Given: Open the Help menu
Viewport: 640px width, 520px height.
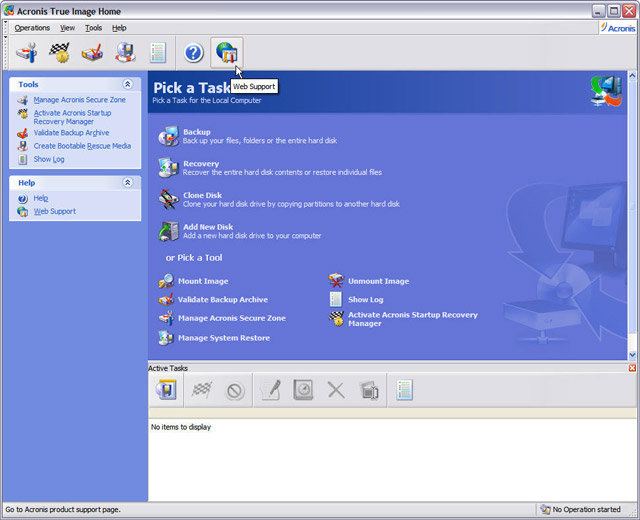Looking at the screenshot, I should (119, 28).
